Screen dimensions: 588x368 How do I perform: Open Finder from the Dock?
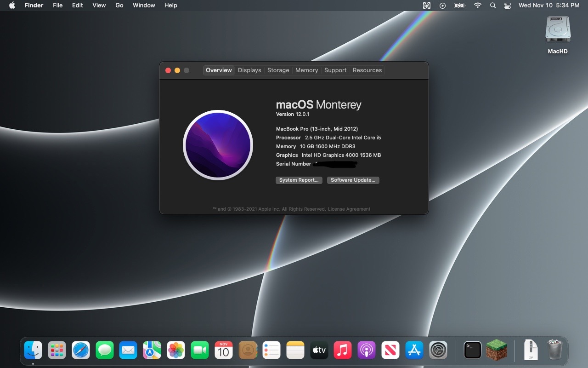tap(33, 351)
